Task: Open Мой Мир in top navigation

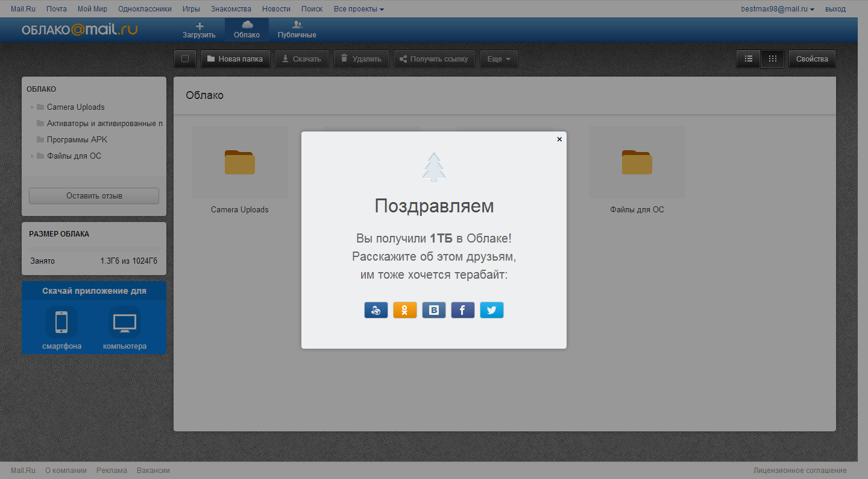Action: tap(92, 9)
